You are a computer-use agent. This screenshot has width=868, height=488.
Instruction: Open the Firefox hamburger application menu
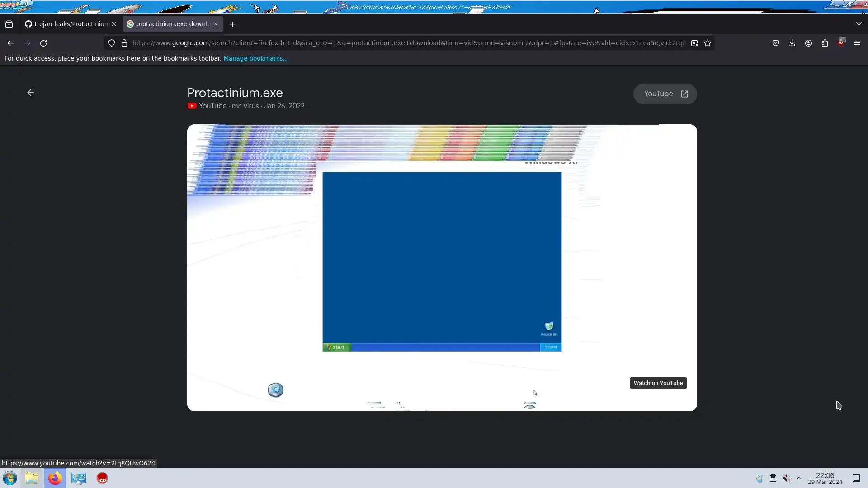(x=857, y=43)
